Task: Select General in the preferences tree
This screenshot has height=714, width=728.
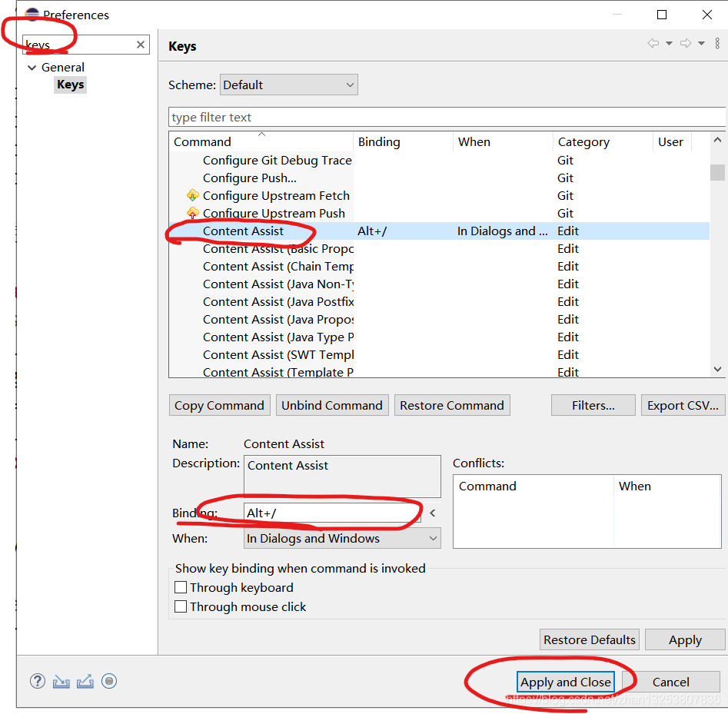Action: [63, 68]
